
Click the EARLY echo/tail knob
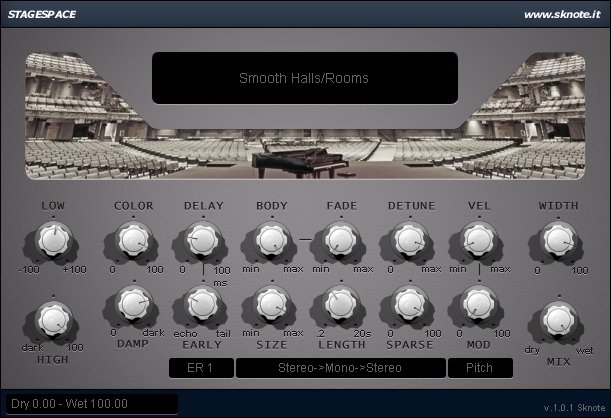coord(203,304)
